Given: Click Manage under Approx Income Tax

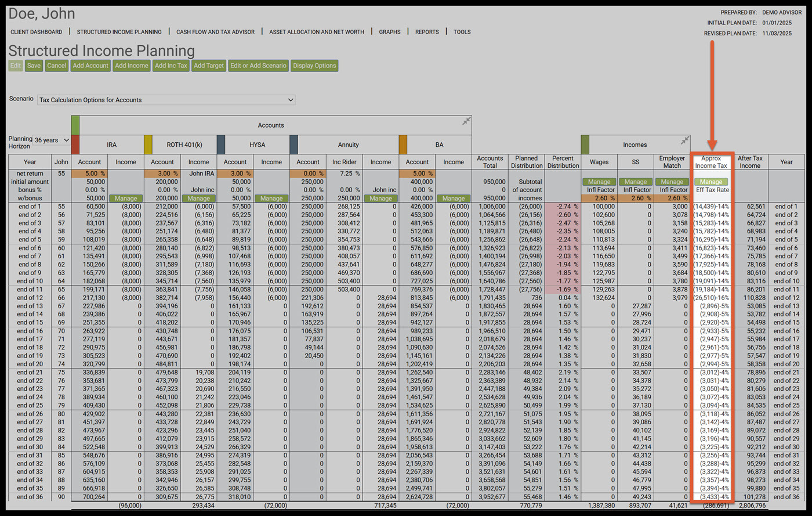Looking at the screenshot, I should pyautogui.click(x=710, y=182).
